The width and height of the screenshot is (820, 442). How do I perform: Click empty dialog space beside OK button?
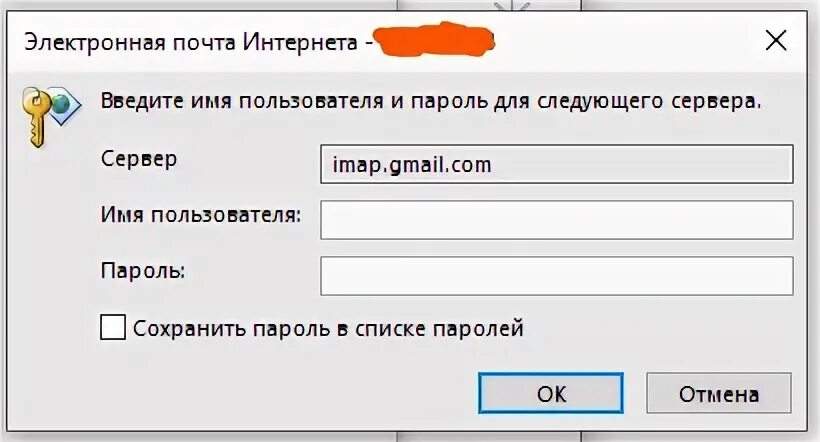(288, 393)
